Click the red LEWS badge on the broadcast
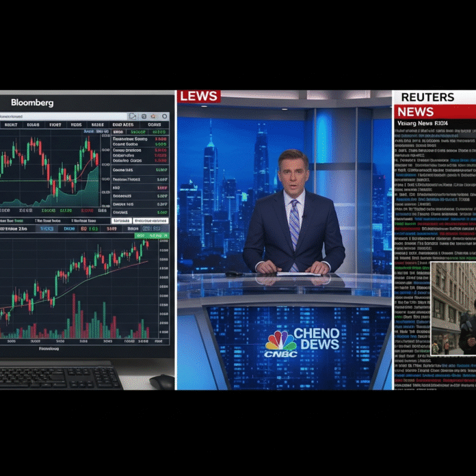The image size is (476, 476). point(199,96)
